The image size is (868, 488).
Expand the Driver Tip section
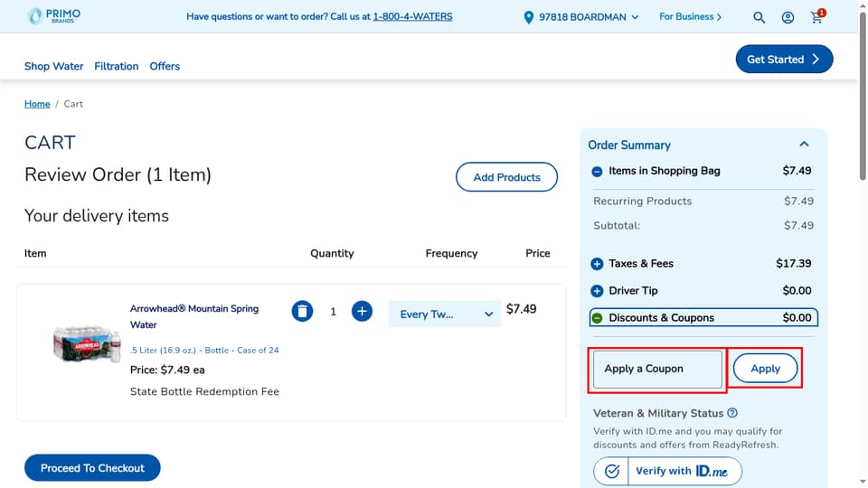point(597,291)
